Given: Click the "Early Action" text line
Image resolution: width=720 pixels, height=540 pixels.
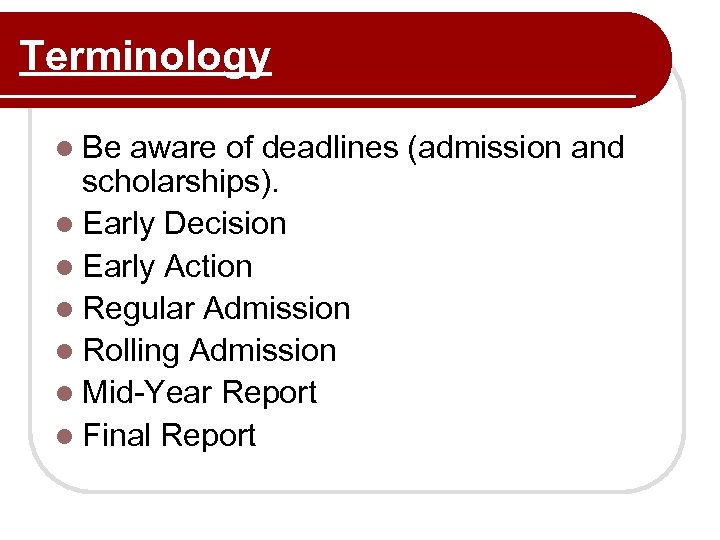Looking at the screenshot, I should [x=168, y=266].
